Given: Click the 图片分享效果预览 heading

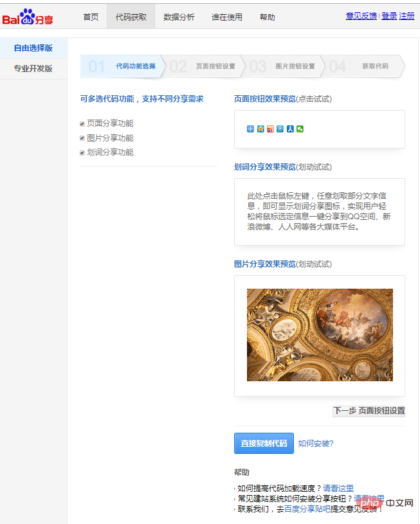Looking at the screenshot, I should click(265, 264).
